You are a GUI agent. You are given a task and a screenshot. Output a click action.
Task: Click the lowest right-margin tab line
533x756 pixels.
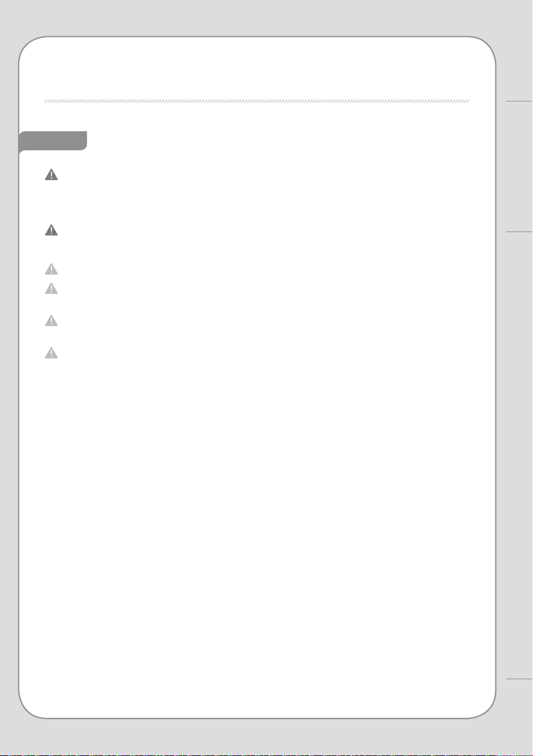pyautogui.click(x=520, y=680)
